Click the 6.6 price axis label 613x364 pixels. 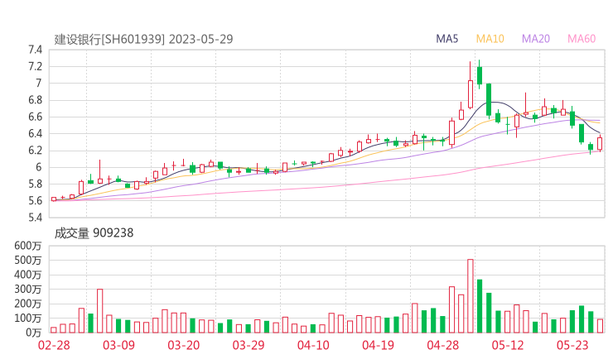click(35, 117)
